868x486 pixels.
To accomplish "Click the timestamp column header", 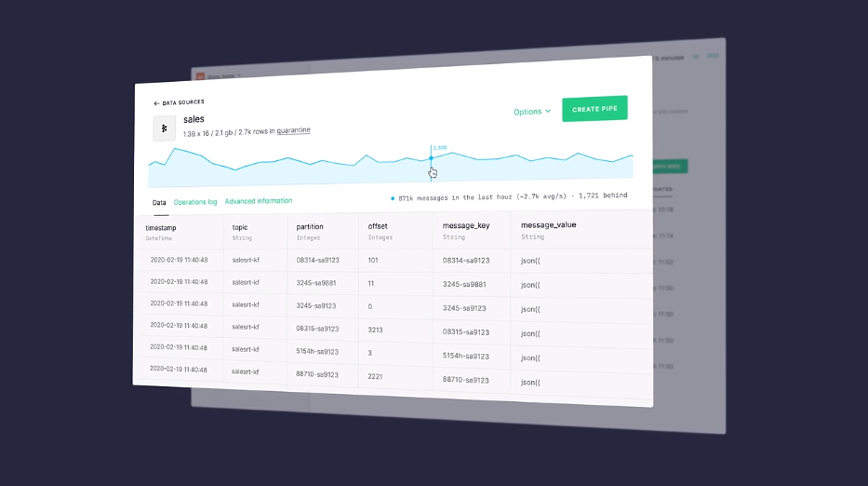I will [161, 228].
